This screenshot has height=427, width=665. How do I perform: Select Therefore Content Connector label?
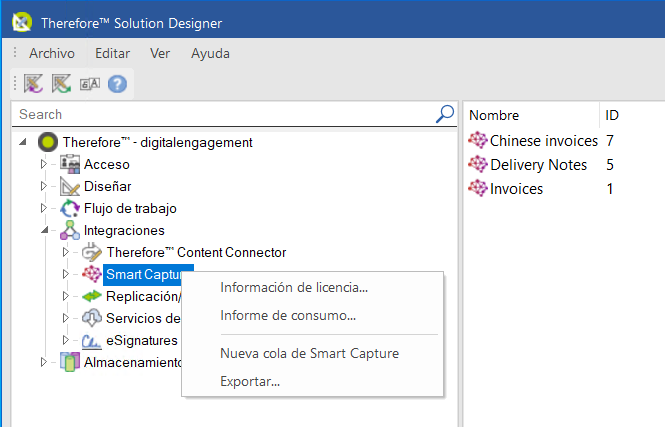196,252
